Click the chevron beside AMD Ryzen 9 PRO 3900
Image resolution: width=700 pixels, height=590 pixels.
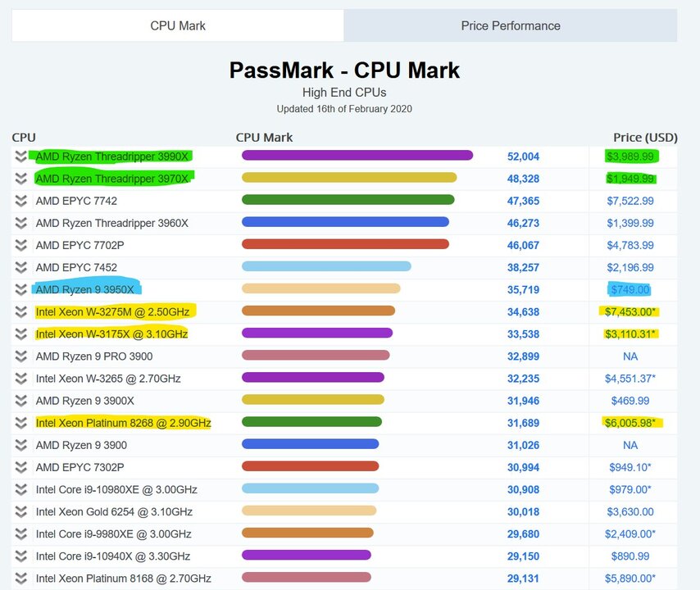click(x=20, y=356)
